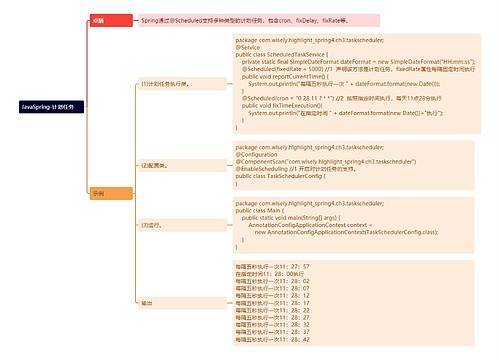The height and width of the screenshot is (360, 500).
Task: Select the (1)计划任务执行类 node
Action: [x=182, y=84]
